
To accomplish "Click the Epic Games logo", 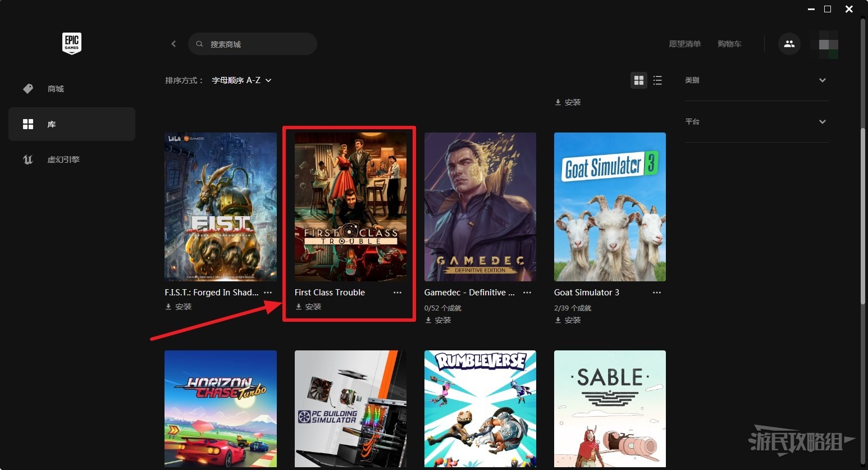I will (72, 43).
